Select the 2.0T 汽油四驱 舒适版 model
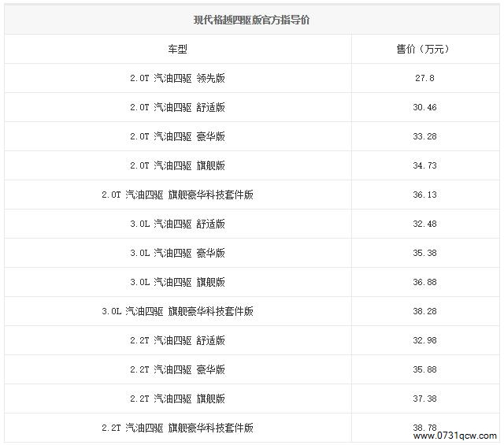Viewport: 504px width, 445px height. [177, 107]
